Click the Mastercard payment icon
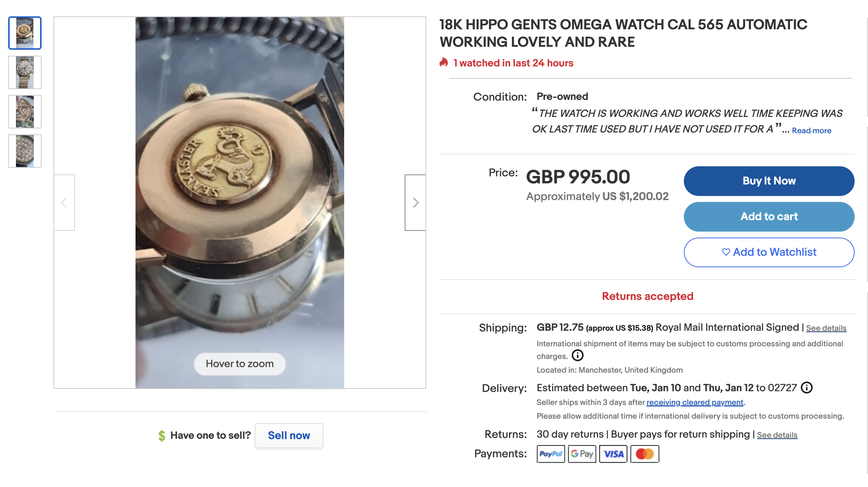This screenshot has width=868, height=487. 645,454
